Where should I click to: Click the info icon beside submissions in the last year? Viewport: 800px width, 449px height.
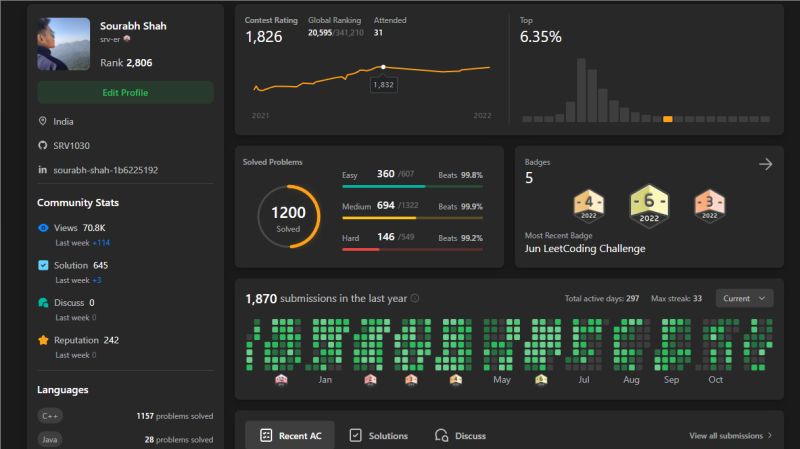415,298
